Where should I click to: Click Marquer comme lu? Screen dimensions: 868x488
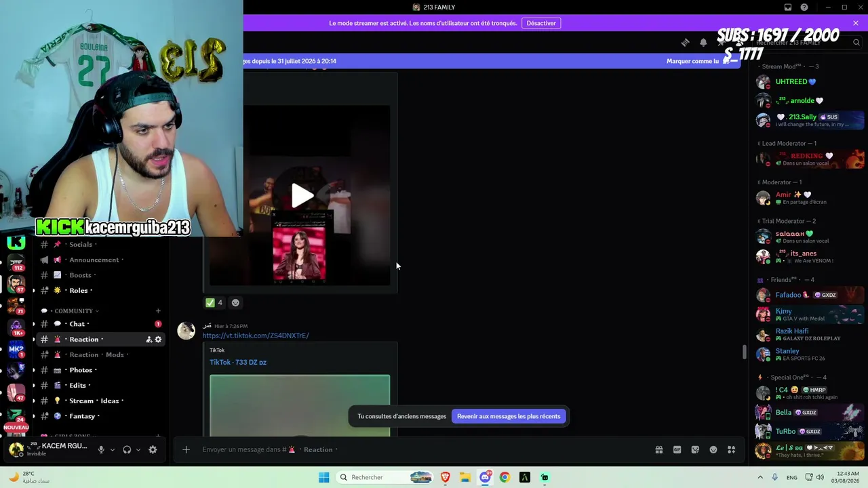pyautogui.click(x=692, y=61)
